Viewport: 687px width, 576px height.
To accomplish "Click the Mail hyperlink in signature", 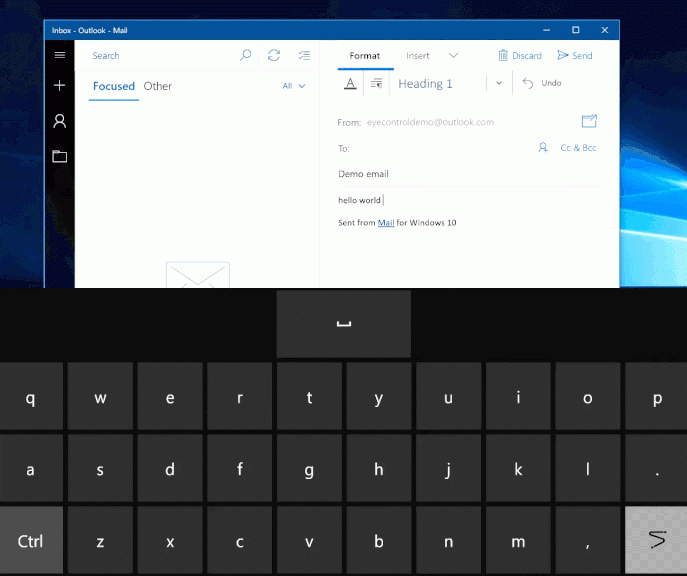I will point(385,223).
